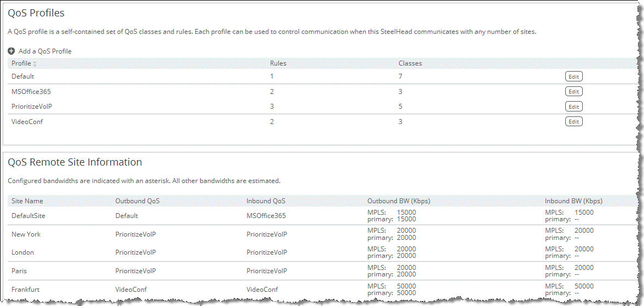Open the Add a QoS Profile link

(45, 51)
